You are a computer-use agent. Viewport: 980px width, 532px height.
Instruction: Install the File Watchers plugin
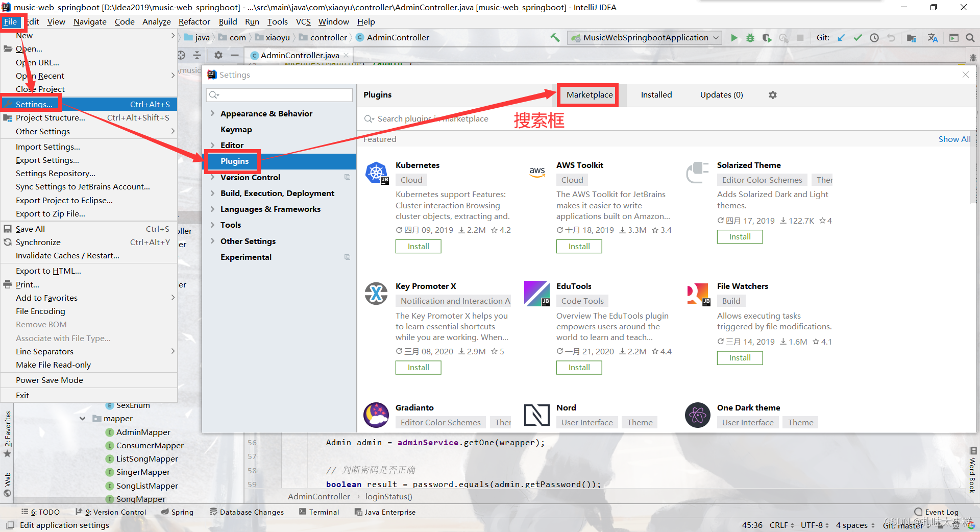tap(740, 357)
